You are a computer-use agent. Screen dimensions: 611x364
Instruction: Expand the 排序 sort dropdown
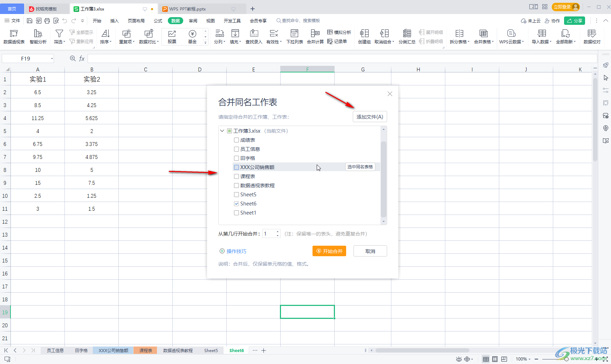click(110, 42)
